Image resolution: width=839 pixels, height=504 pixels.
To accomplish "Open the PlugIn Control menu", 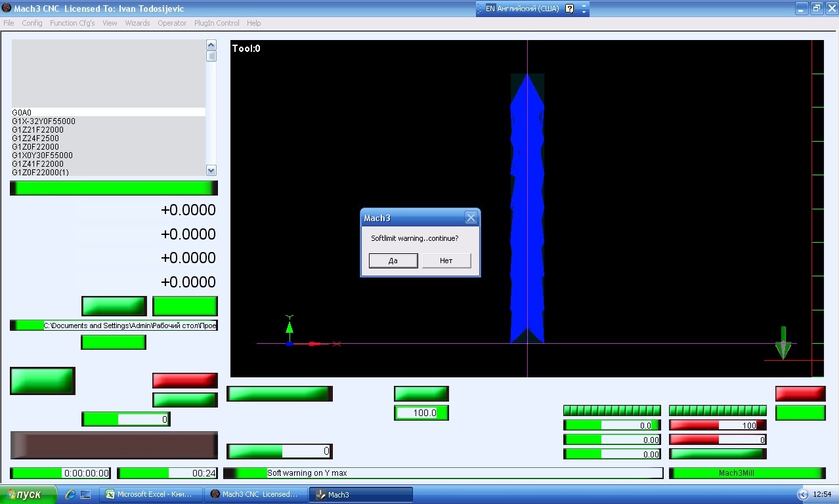I will [x=217, y=23].
